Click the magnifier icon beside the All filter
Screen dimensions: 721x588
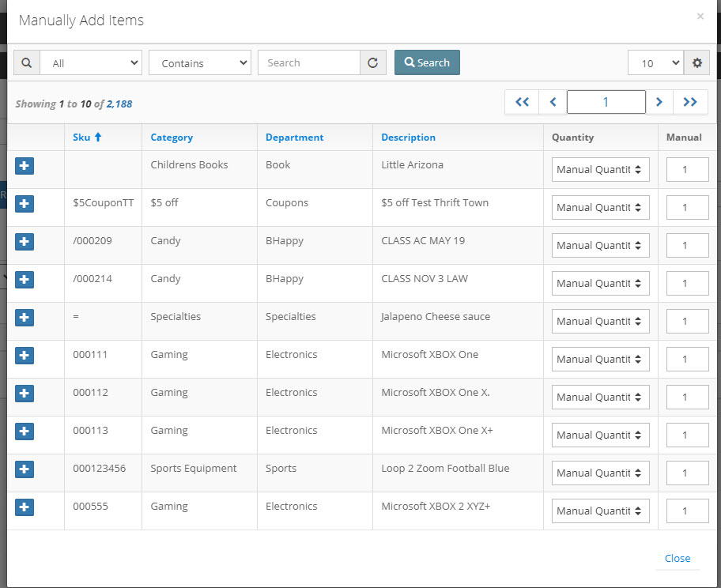pos(27,62)
